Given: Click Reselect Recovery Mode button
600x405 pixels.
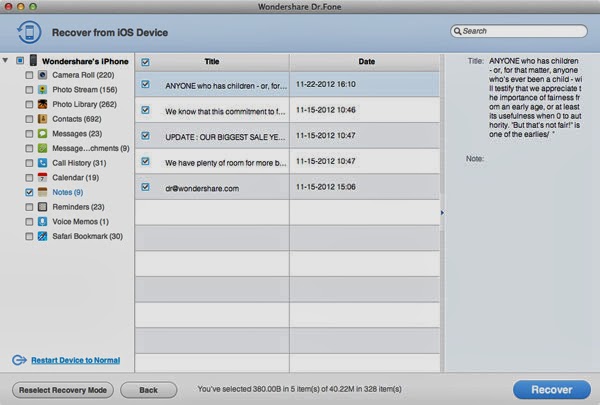Looking at the screenshot, I should (x=63, y=390).
